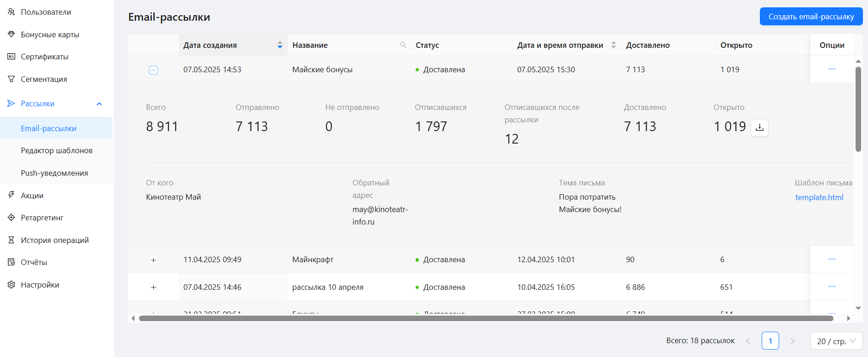Click the may@kinoteatr-info.ru reply address

coord(380,215)
